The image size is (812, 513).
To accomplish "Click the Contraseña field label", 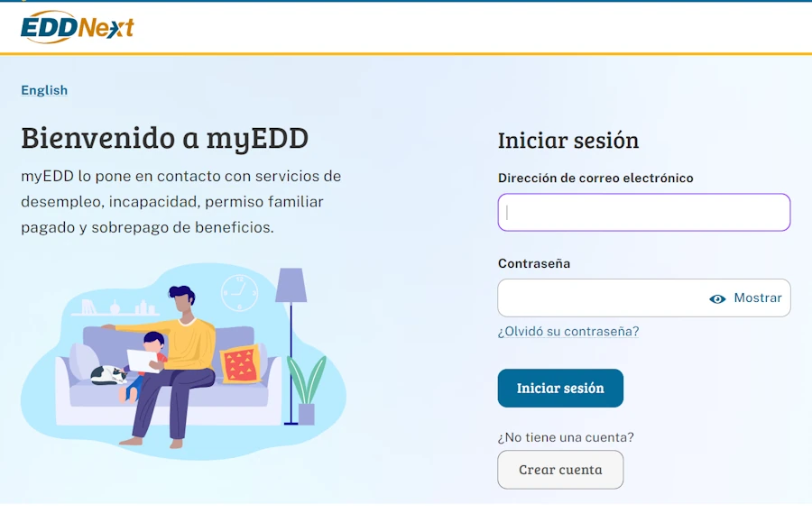I will [x=534, y=263].
